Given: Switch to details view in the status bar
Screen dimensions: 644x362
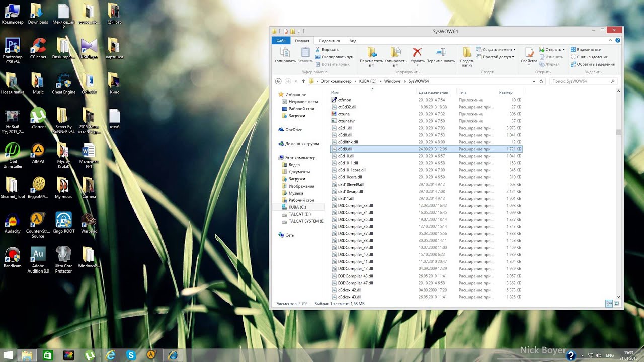Looking at the screenshot, I should pos(609,304).
